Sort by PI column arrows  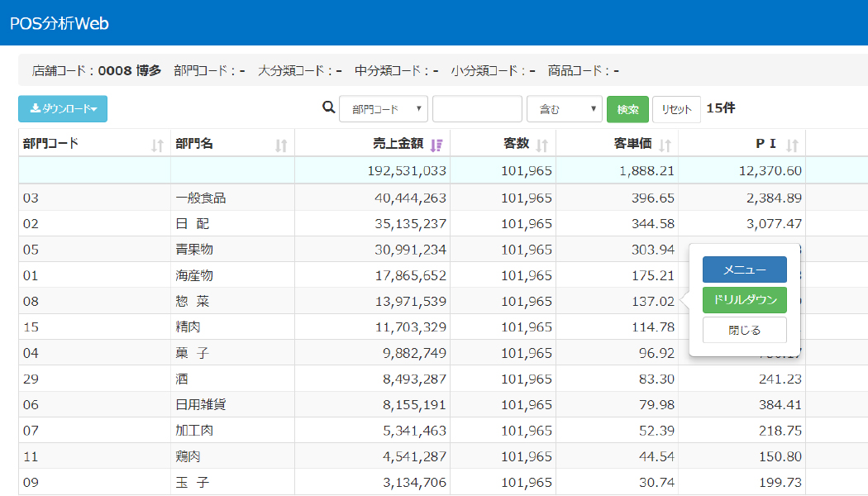click(x=792, y=145)
